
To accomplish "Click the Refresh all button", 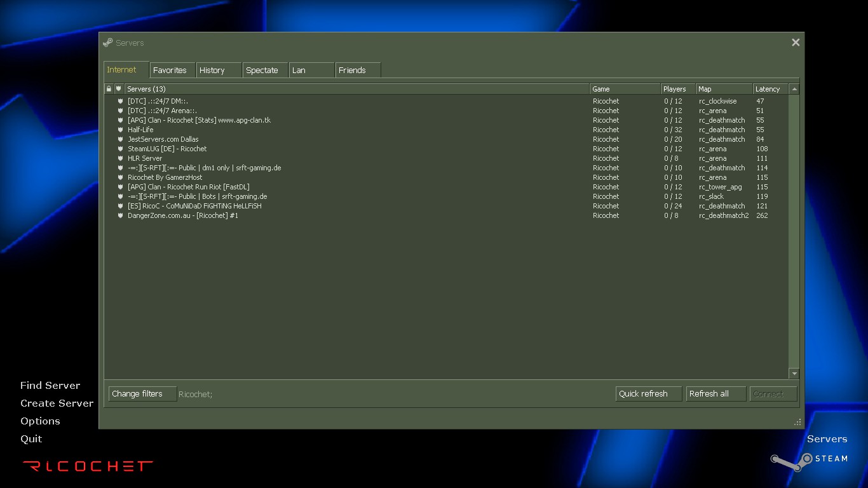I will [x=716, y=394].
